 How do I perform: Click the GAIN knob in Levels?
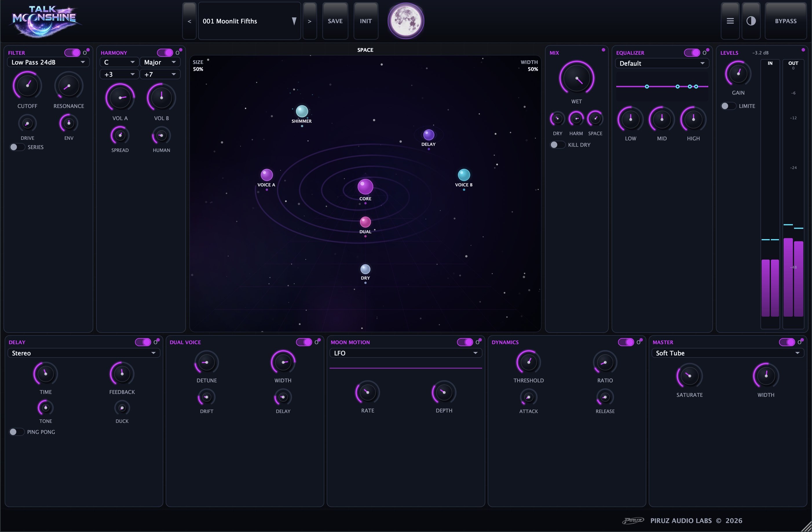738,74
